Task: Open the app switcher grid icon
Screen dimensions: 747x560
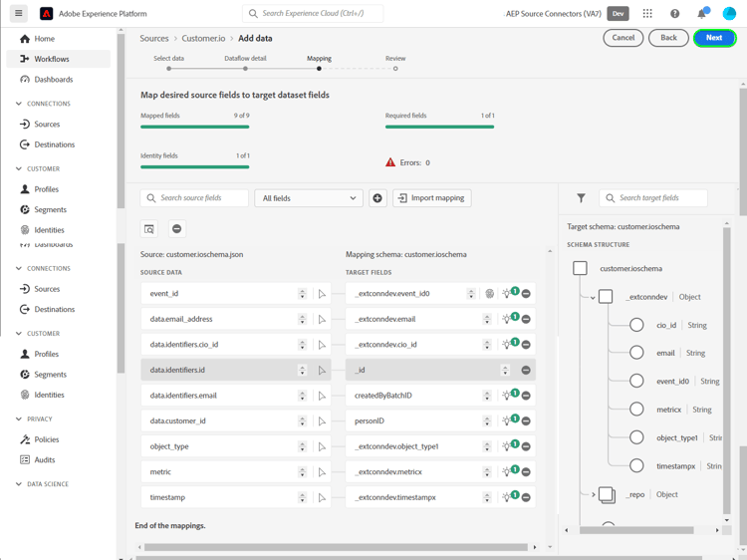Action: pos(647,13)
